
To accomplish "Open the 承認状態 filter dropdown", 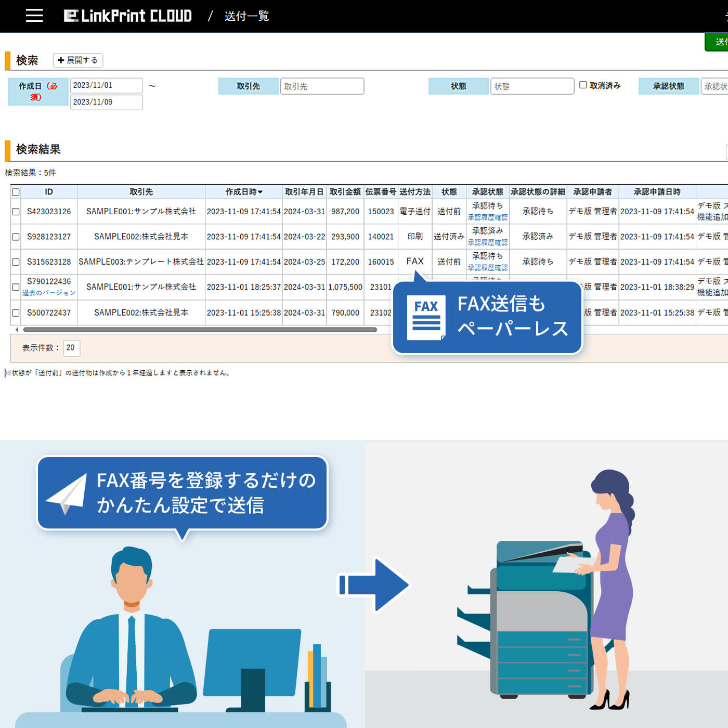I will pyautogui.click(x=714, y=86).
